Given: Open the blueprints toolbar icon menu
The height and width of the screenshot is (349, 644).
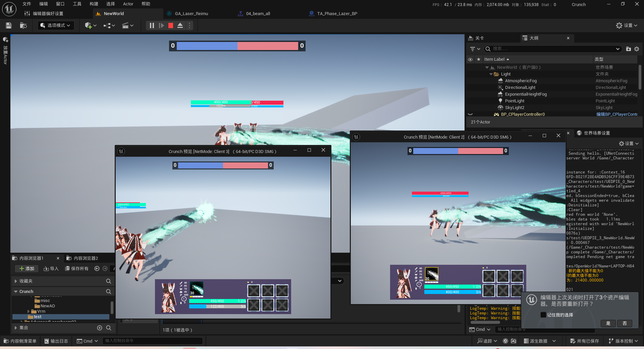Looking at the screenshot, I should [109, 26].
